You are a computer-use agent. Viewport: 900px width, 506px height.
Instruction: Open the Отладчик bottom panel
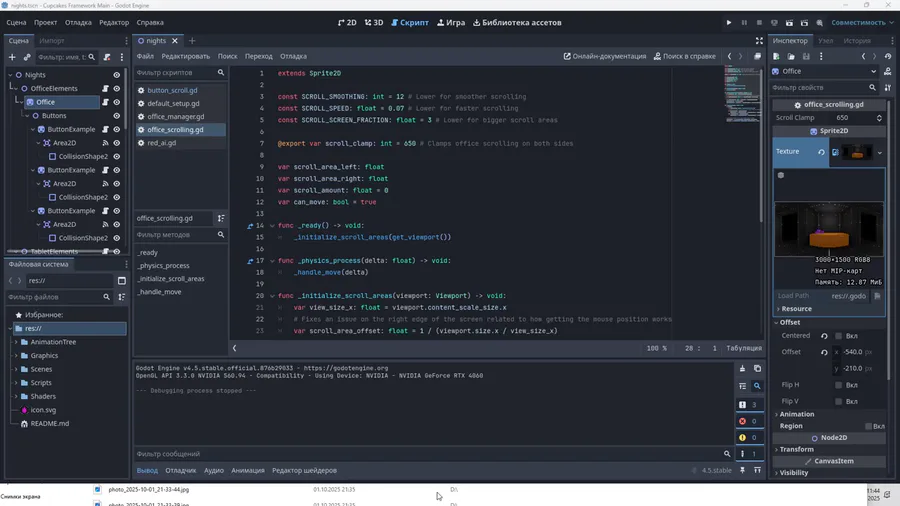(181, 470)
